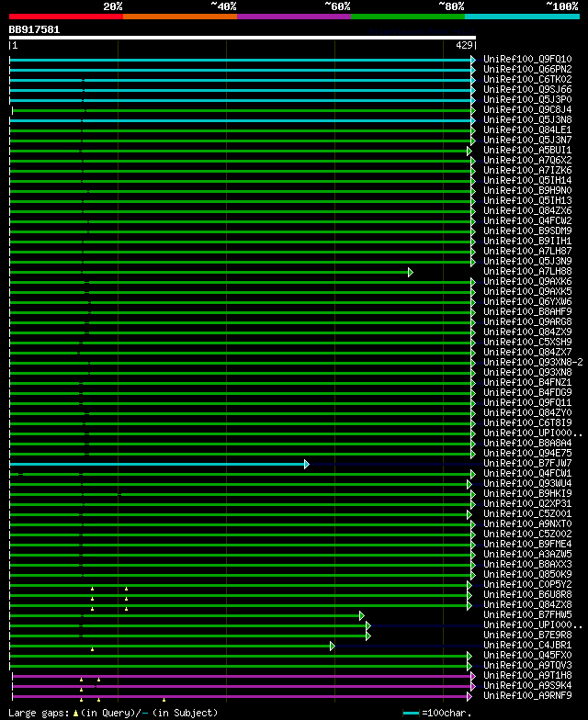Click the green ~80% identity swatch
Image resolution: width=588 pixels, height=720 pixels.
click(408, 17)
